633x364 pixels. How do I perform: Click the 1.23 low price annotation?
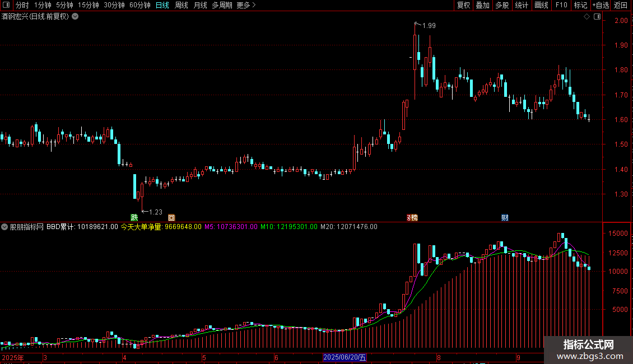pos(155,212)
